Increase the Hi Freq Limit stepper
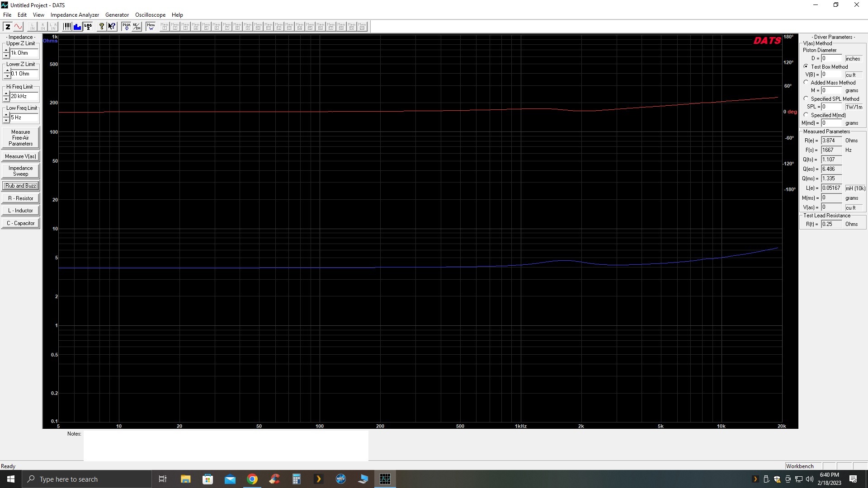Image resolution: width=868 pixels, height=488 pixels. click(x=6, y=94)
